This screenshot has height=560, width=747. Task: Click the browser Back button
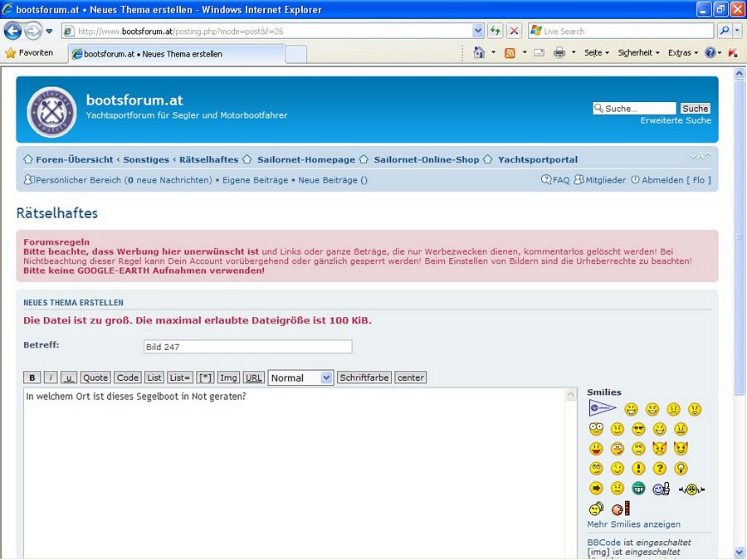13,32
